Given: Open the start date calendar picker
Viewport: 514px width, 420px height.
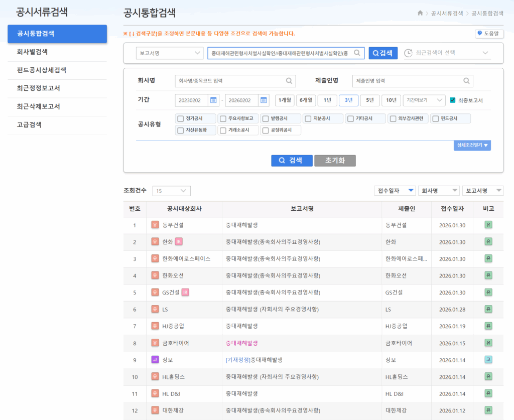Looking at the screenshot, I should tap(214, 100).
